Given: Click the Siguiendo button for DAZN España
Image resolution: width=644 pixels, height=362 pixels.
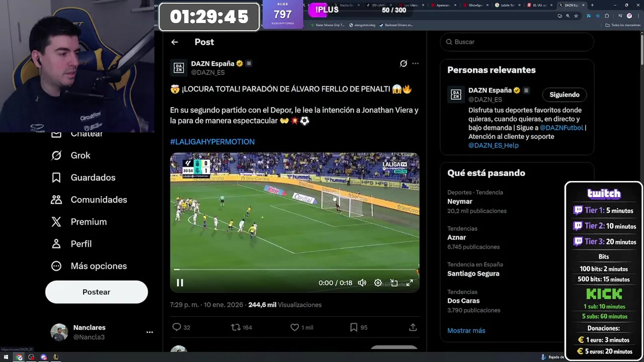Looking at the screenshot, I should tap(565, 95).
